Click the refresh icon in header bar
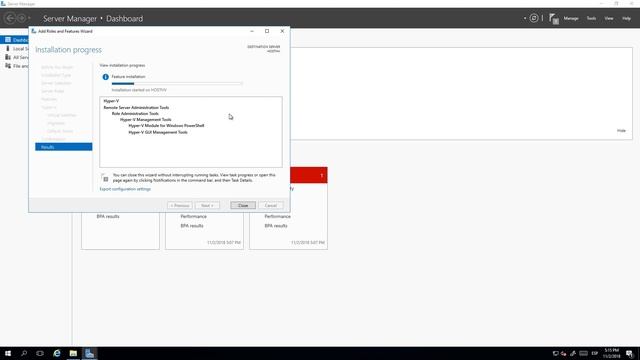The width and height of the screenshot is (640, 360). click(x=534, y=18)
